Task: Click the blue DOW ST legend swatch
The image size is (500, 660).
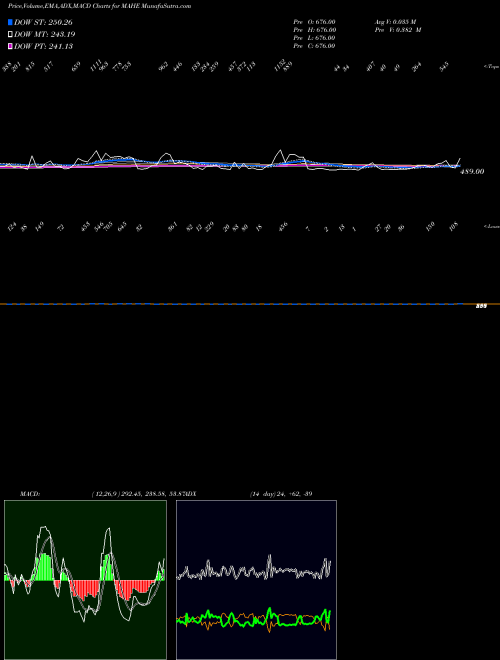Action: 10,22
